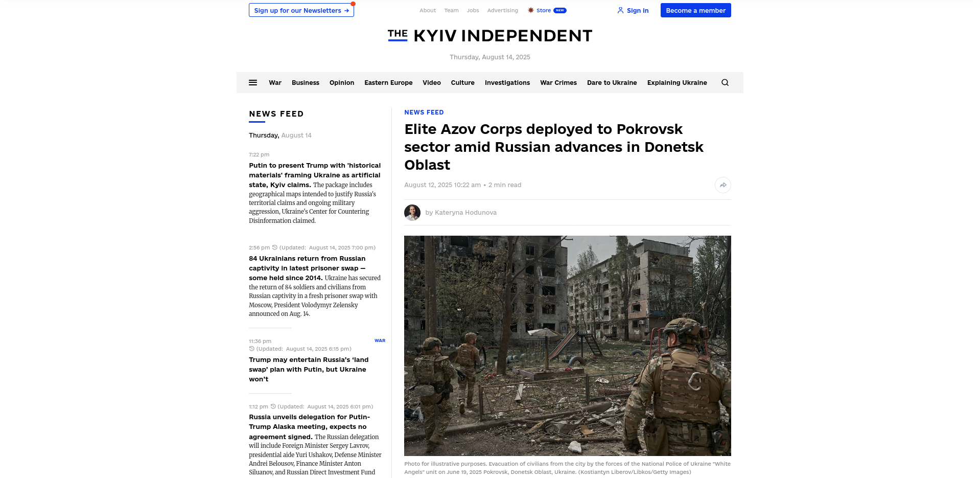Click NEWS FEED category label above headline
980x478 pixels.
click(424, 112)
